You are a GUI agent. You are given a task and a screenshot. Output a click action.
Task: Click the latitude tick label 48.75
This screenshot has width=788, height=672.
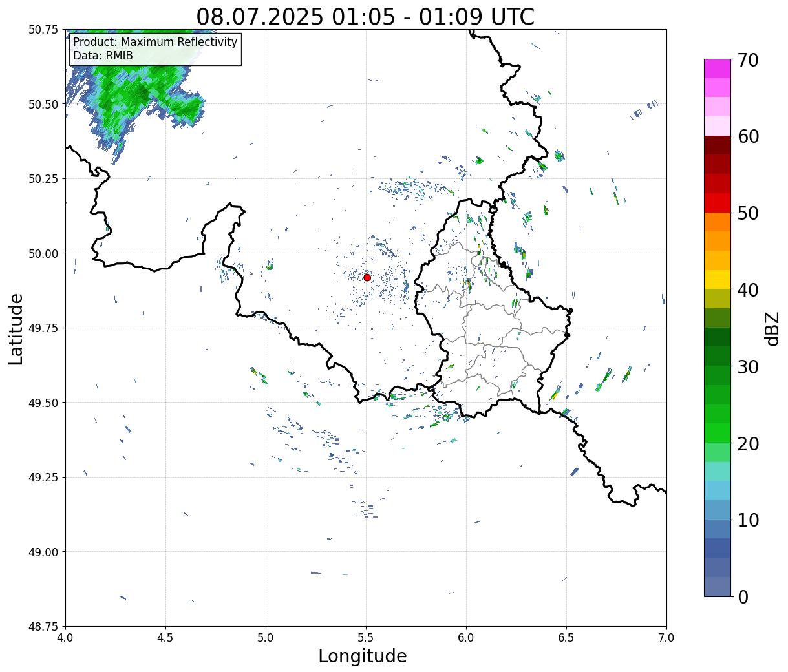point(43,627)
